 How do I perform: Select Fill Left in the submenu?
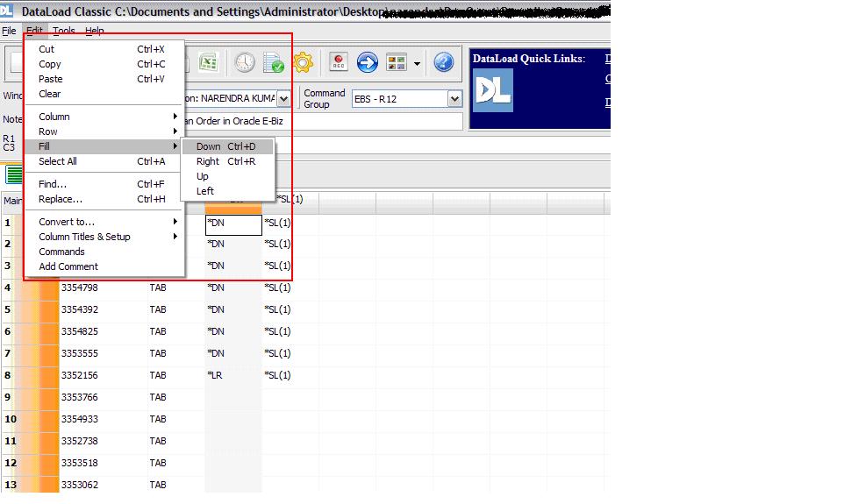228,191
